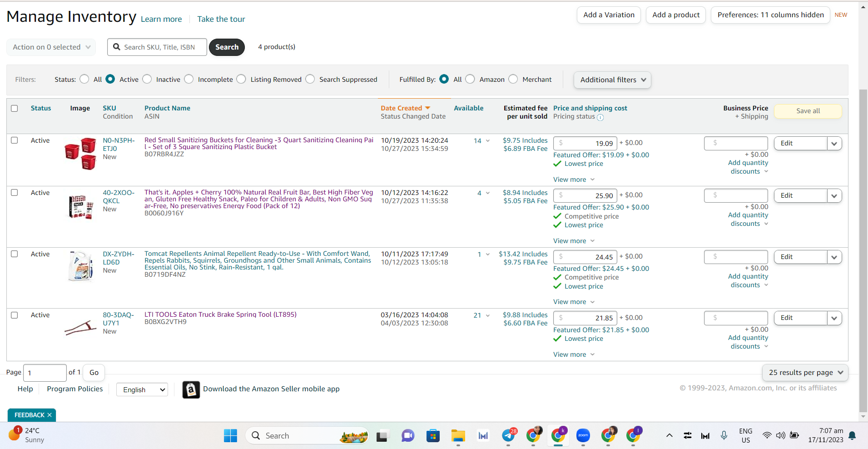
Task: Close the FEEDBACK tab with its X
Action: 50,415
